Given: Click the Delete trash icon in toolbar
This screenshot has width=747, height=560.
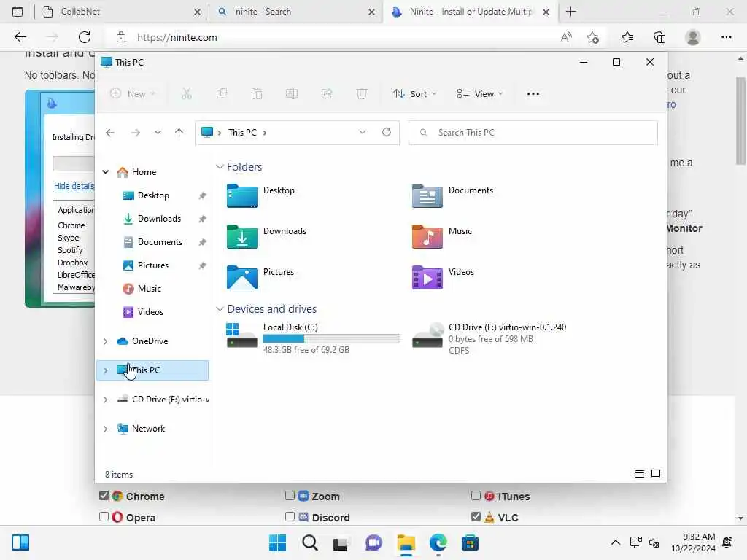Looking at the screenshot, I should (x=362, y=94).
